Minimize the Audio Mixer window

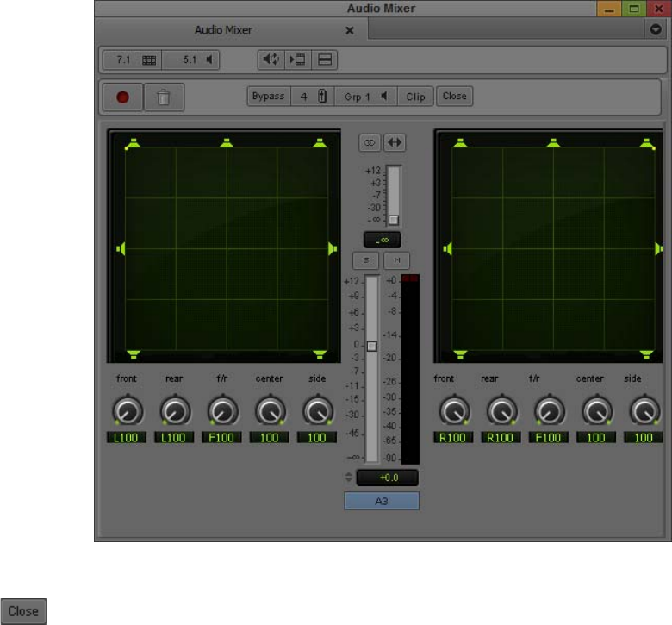click(608, 9)
